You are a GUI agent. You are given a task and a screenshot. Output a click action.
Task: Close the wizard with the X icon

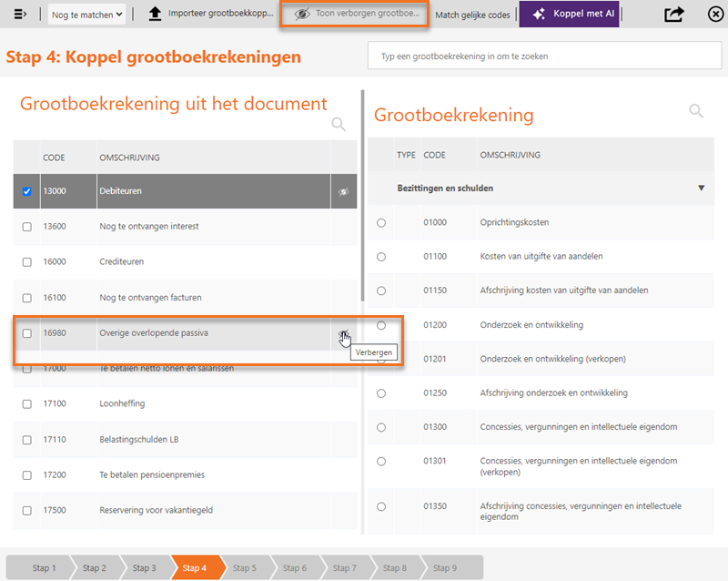[715, 15]
